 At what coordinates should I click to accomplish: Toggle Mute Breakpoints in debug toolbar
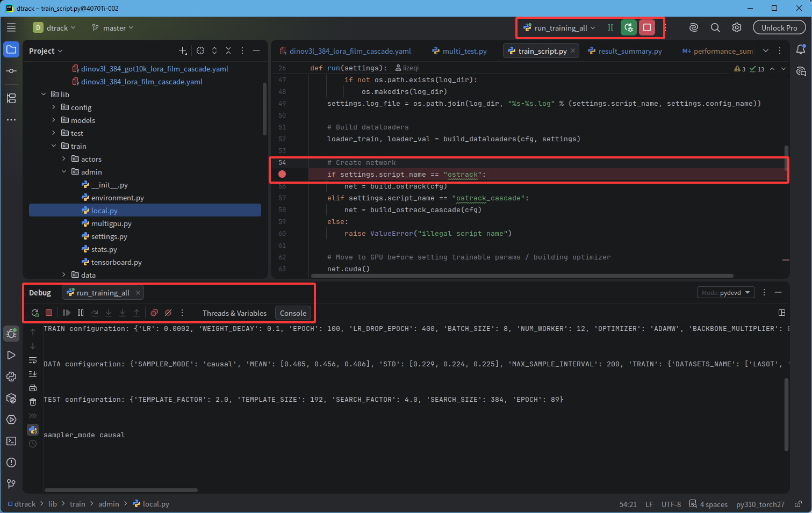tap(168, 313)
